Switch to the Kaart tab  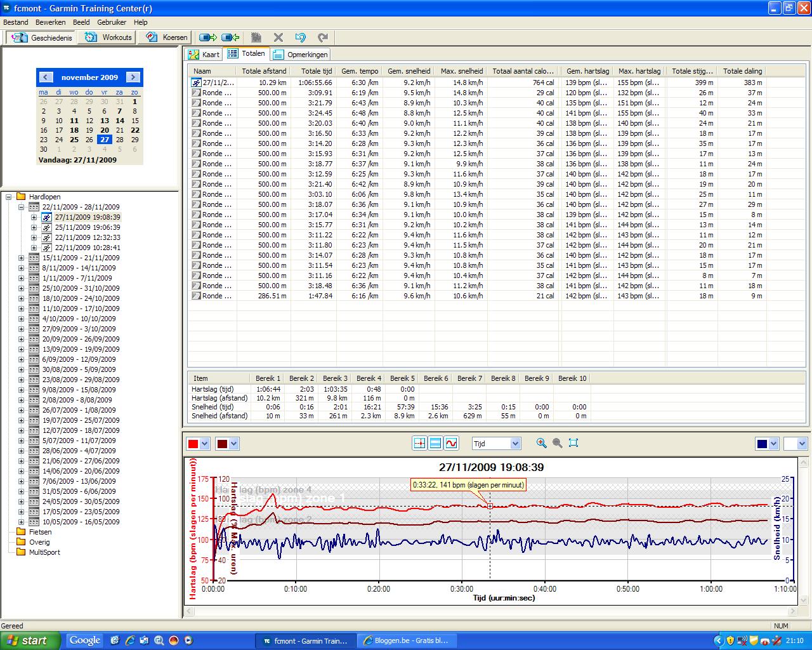[204, 55]
